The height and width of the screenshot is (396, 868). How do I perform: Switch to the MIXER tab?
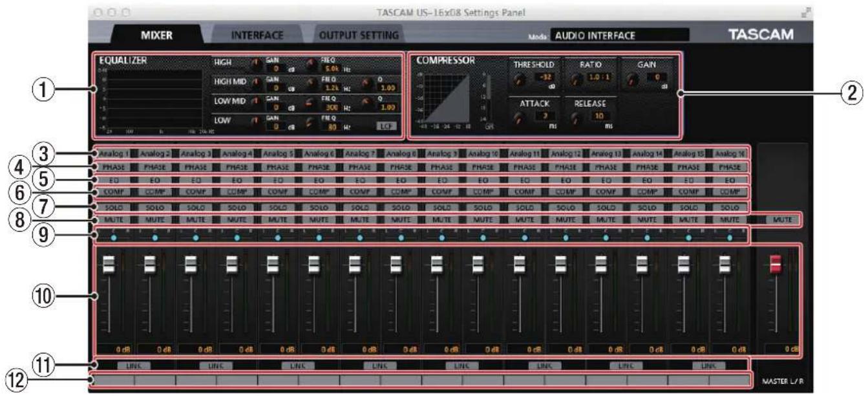click(x=156, y=36)
